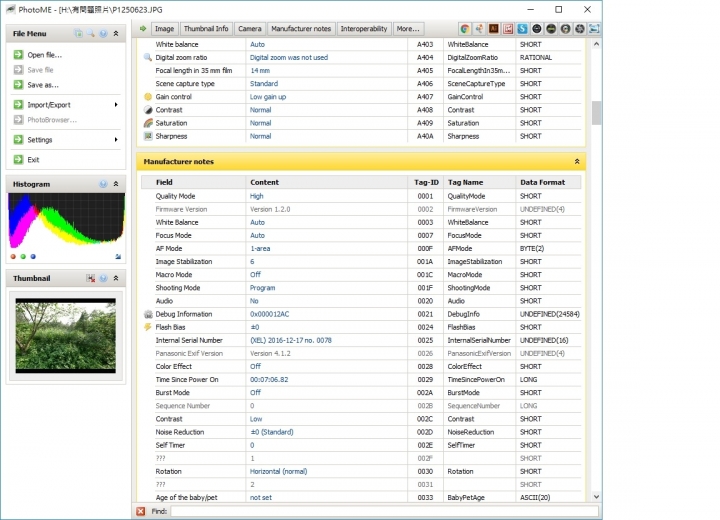720x520 pixels.
Task: Click the yellow circle icon beside Gain control
Action: pyautogui.click(x=148, y=97)
